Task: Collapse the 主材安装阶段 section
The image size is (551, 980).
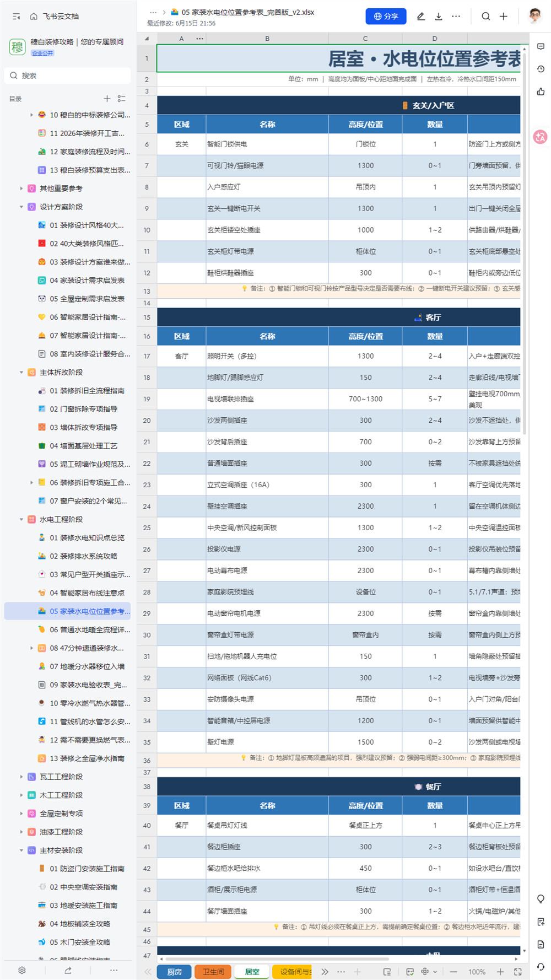Action: (x=21, y=850)
